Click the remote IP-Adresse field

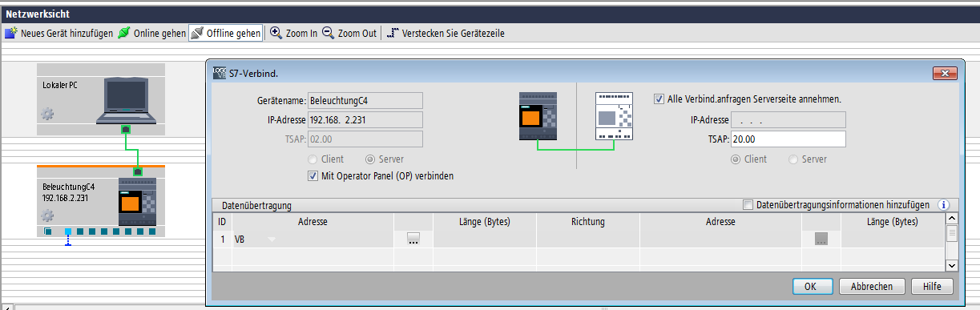tap(788, 120)
